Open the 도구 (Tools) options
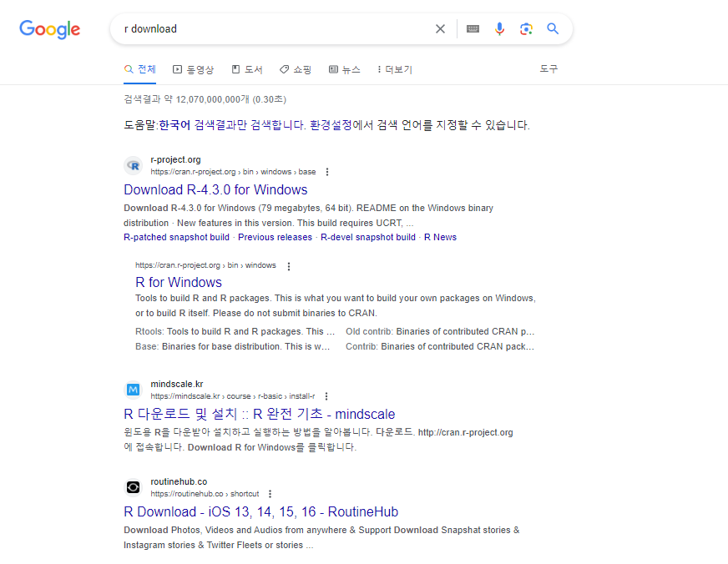This screenshot has height=564, width=728. click(x=549, y=69)
